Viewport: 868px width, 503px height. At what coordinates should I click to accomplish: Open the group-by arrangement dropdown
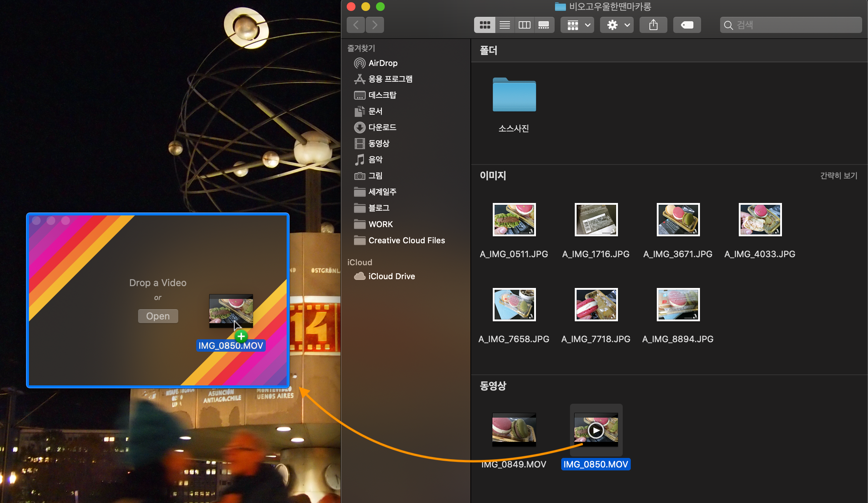[x=577, y=25]
